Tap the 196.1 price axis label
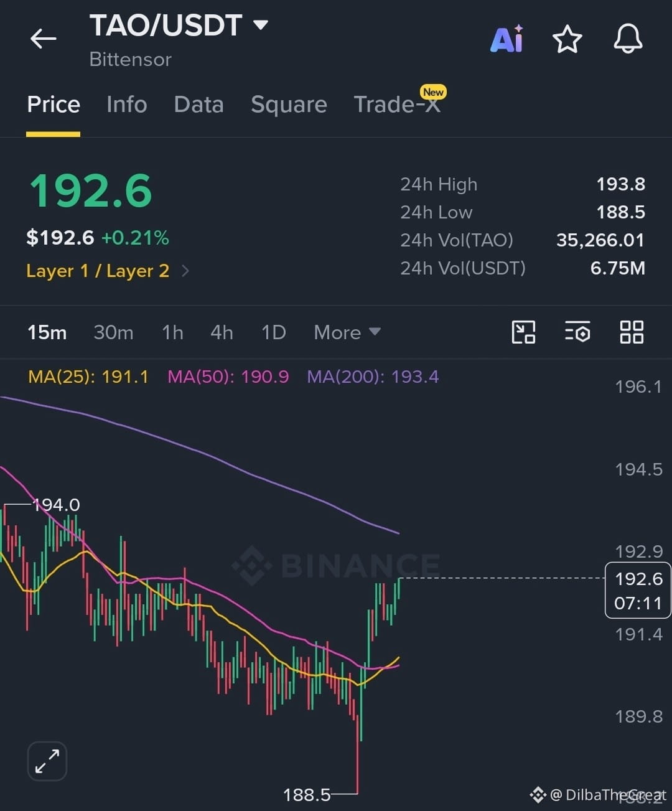 [638, 387]
